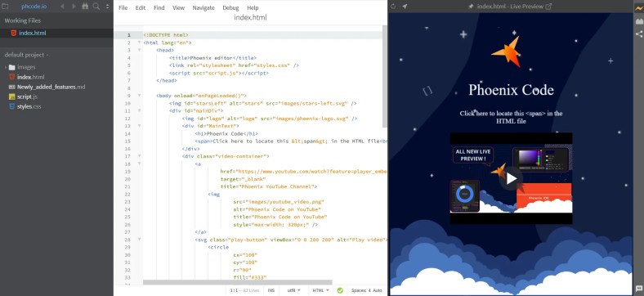Image resolution: width=644 pixels, height=296 pixels.
Task: Pop out live preview to new window
Action: click(x=548, y=7)
